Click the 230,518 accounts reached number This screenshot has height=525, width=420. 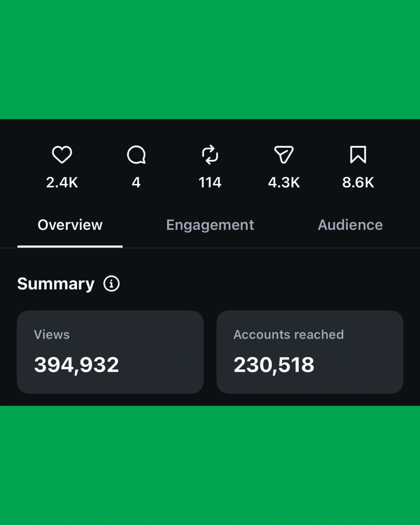(274, 365)
